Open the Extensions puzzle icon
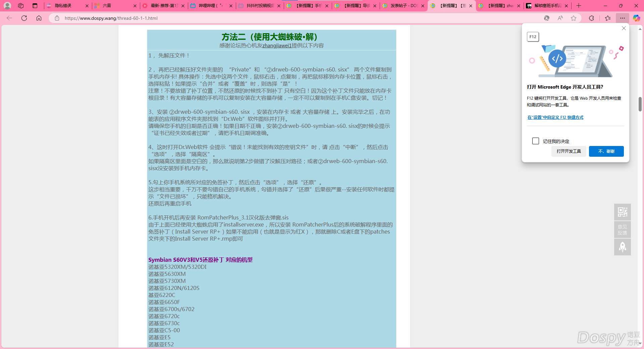 coord(591,18)
